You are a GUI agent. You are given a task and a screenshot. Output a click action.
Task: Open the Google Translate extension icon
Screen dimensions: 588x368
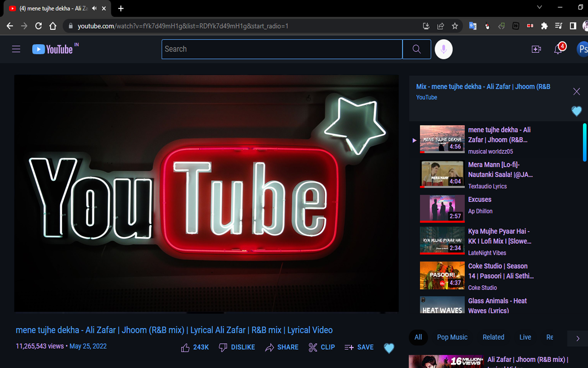coord(473,26)
